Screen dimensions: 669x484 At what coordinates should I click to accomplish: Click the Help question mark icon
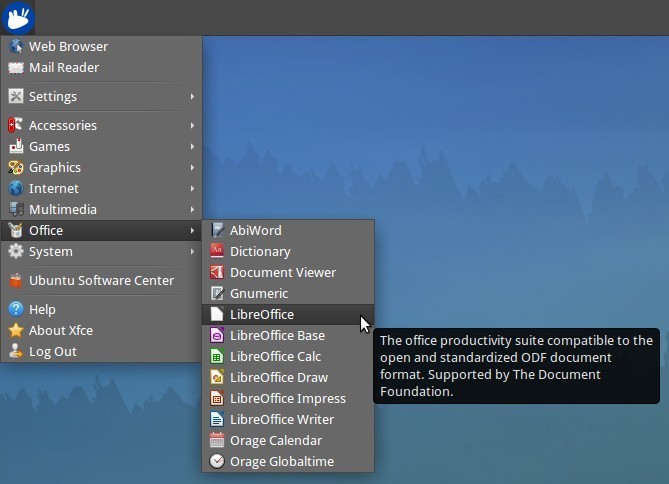tap(16, 309)
